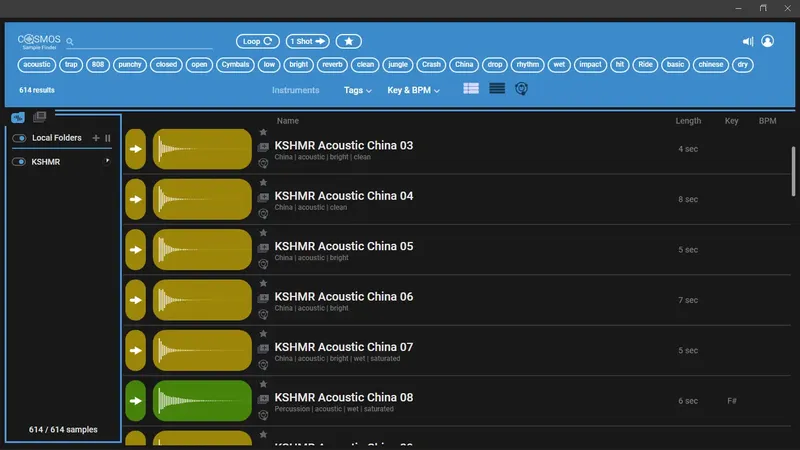Find similar sounds to China 04
This screenshot has width=800, height=450.
point(263,214)
